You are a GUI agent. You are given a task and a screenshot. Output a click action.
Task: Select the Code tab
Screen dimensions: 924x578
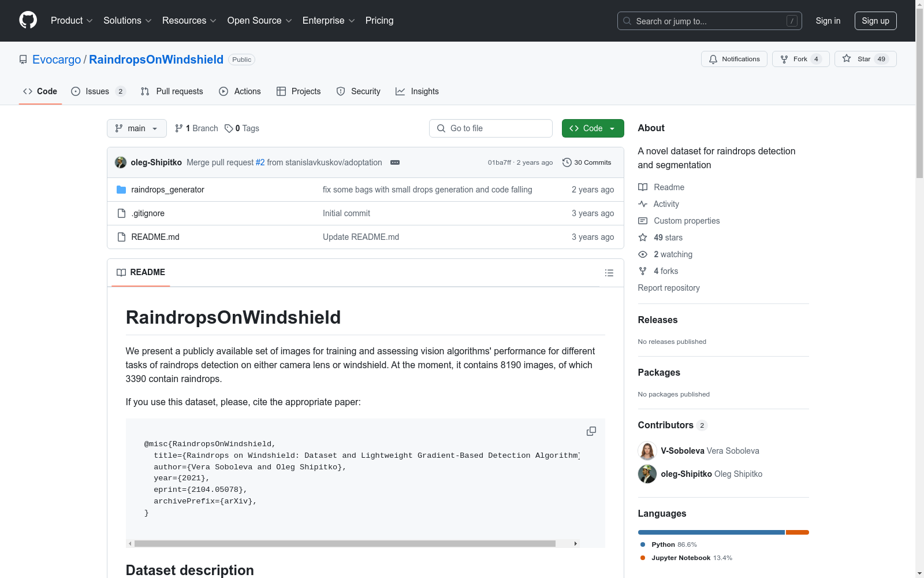(x=40, y=91)
